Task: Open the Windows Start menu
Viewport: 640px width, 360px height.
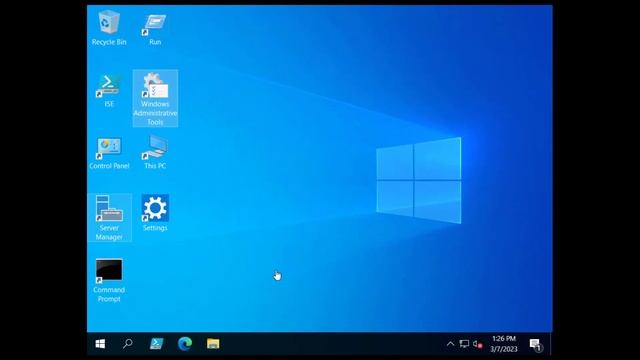Action: 100,344
